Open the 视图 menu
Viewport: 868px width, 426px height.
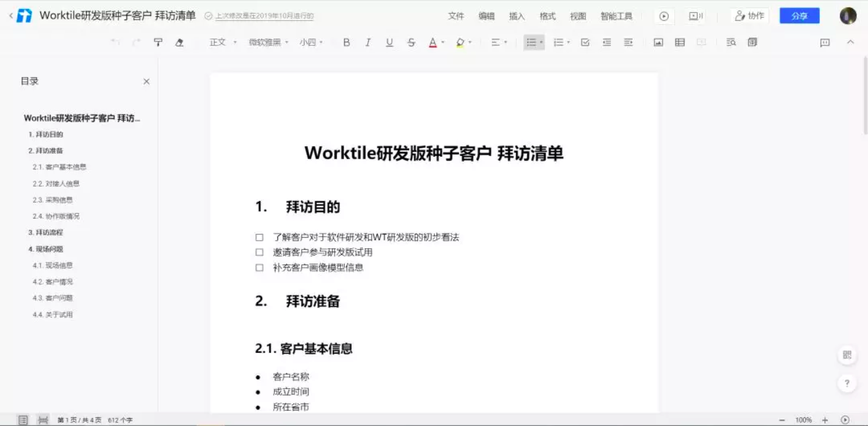578,16
